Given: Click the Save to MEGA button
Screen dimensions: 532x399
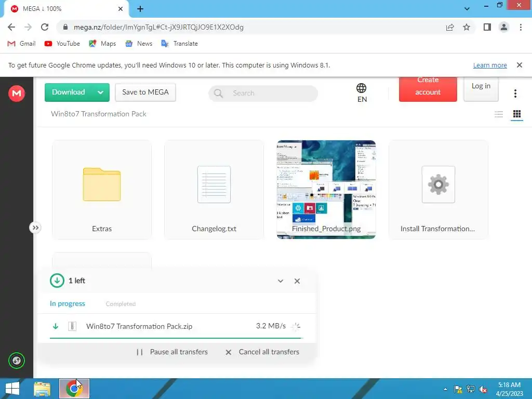Looking at the screenshot, I should coord(145,92).
